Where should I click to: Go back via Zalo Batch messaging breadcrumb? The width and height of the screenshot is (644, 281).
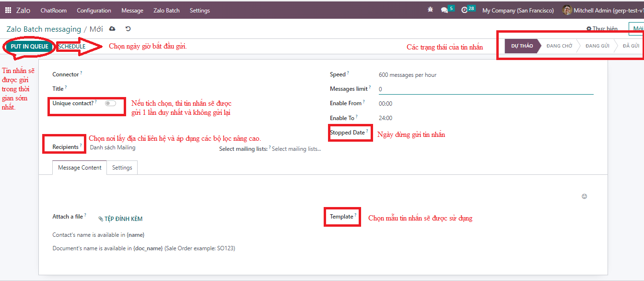point(44,29)
